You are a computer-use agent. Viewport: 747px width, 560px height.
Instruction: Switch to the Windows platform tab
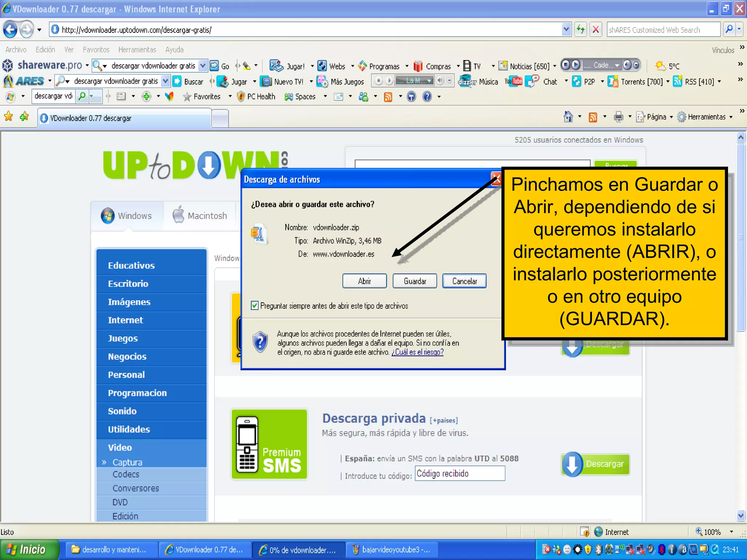[127, 215]
